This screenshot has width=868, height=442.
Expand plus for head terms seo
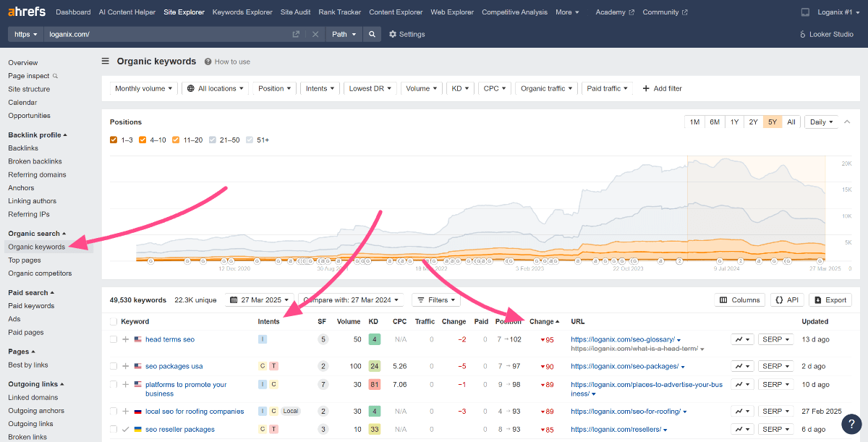(x=126, y=339)
